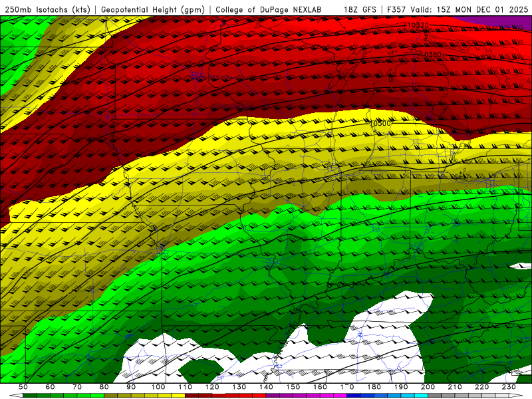Click the legend value 80
Viewport: 532px width, 399px height.
point(104,387)
